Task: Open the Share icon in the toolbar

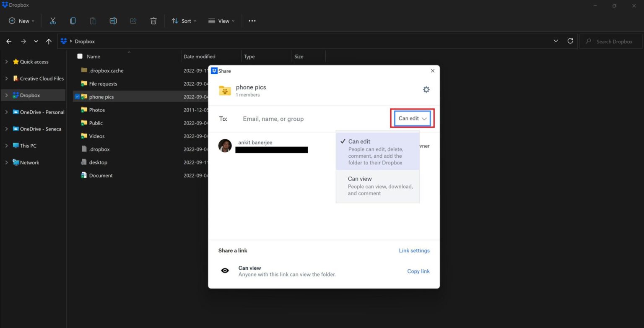Action: pos(133,21)
